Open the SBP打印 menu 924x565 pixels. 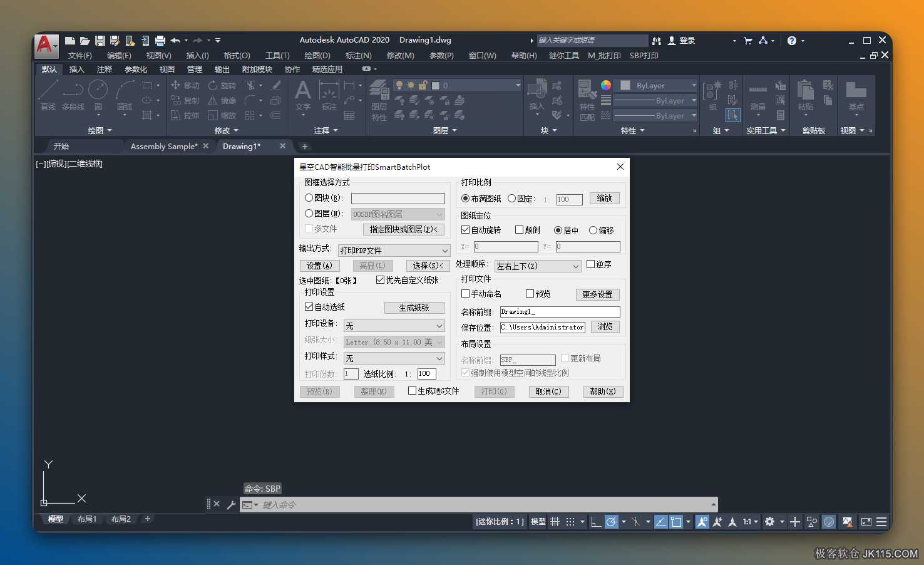644,56
